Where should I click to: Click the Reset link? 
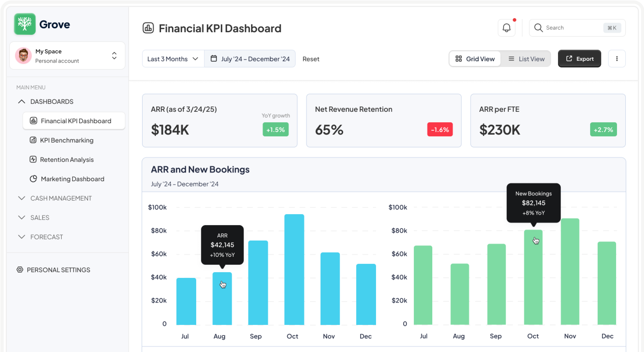tap(311, 59)
